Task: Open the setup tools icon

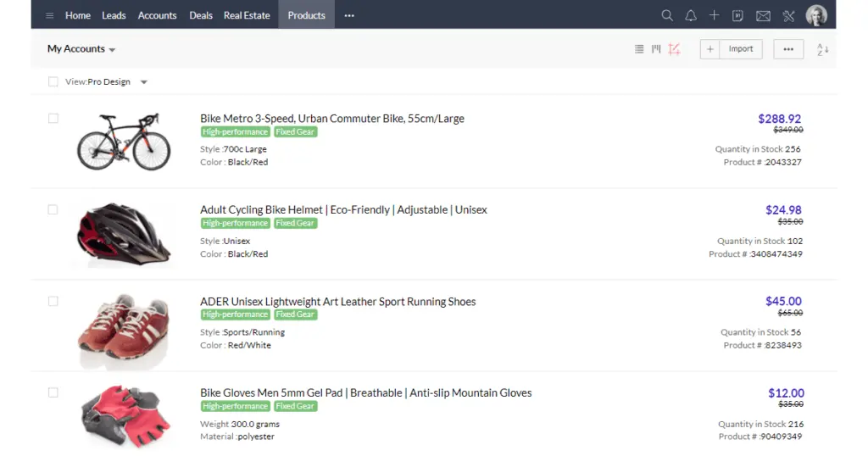Action: 789,16
